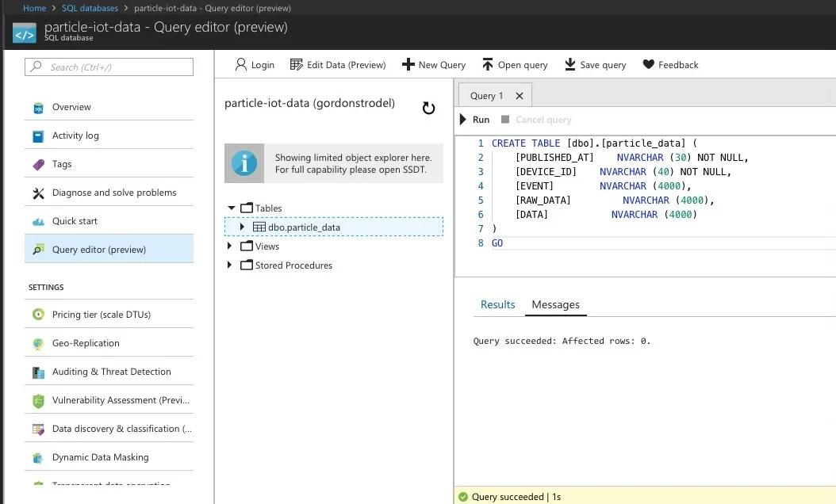836x504 pixels.
Task: Click the [PUBLISHED_AT] column line
Action: (632, 157)
